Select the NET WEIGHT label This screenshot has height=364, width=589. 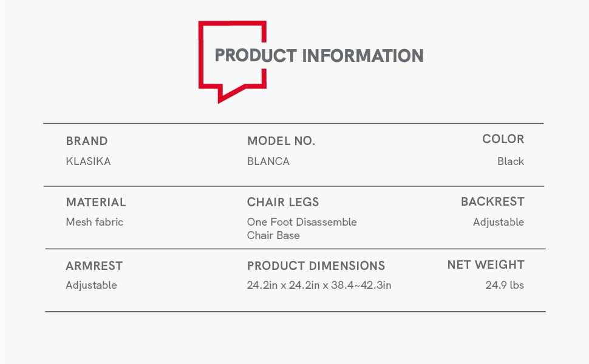[x=486, y=265]
